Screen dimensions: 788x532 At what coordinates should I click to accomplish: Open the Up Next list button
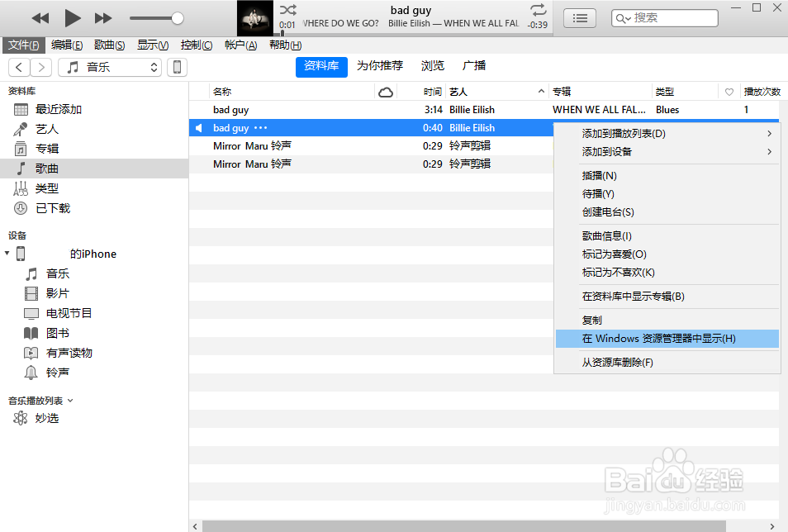point(580,19)
